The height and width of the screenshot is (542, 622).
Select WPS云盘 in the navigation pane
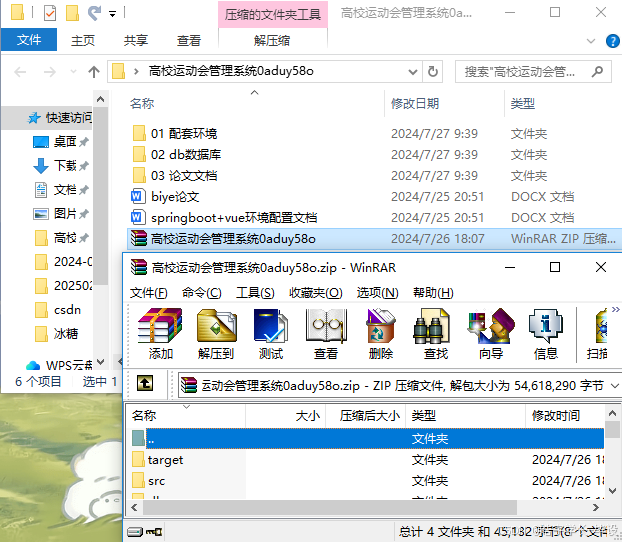59,365
